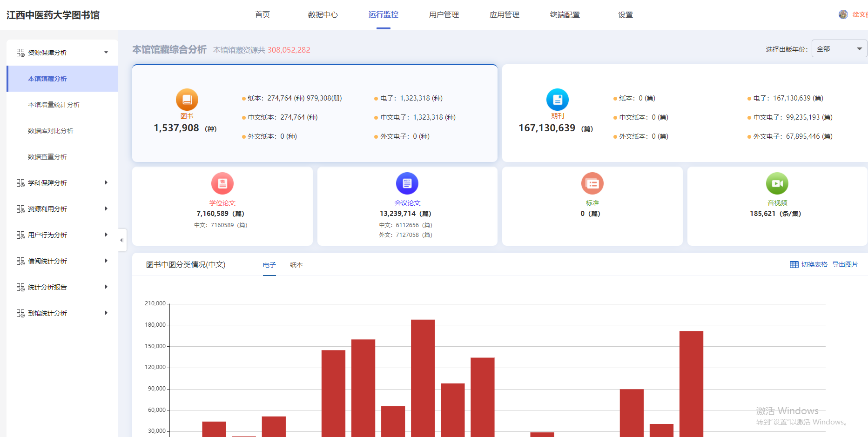Switch to the 纸本 chart tab
The width and height of the screenshot is (868, 437).
tap(296, 265)
